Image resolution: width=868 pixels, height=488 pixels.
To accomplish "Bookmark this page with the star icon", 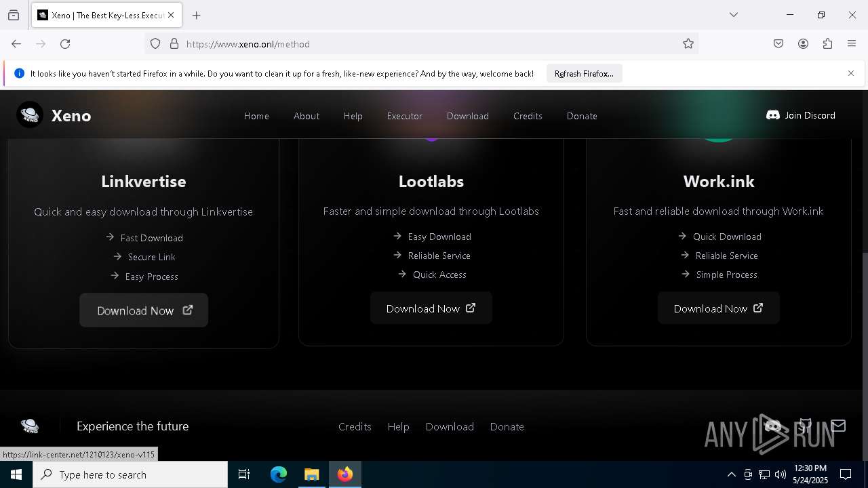I will 688,44.
